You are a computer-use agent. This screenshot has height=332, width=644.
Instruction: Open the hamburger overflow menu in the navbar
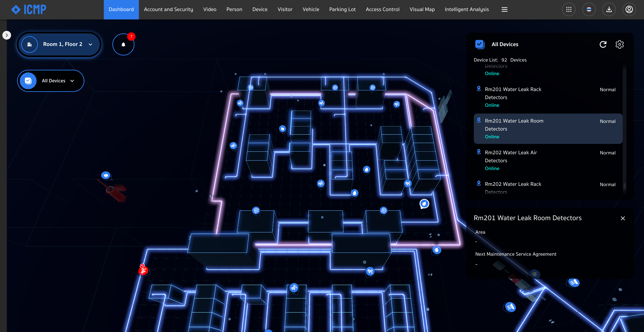point(504,10)
